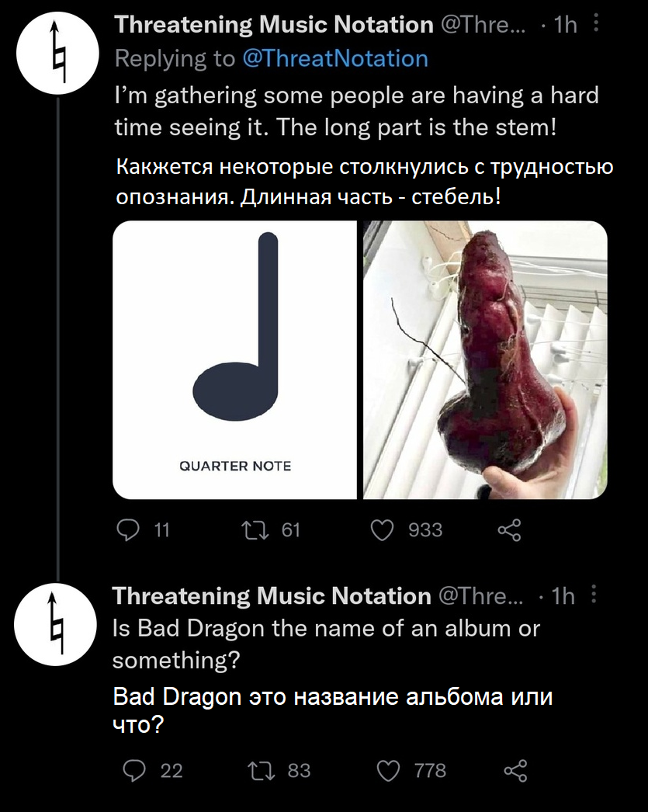Click retweet icon on first tweet
The height and width of the screenshot is (812, 648).
255,530
